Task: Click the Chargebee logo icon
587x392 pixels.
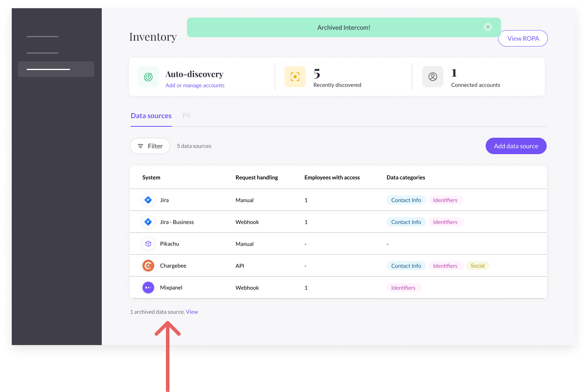Action: 148,266
